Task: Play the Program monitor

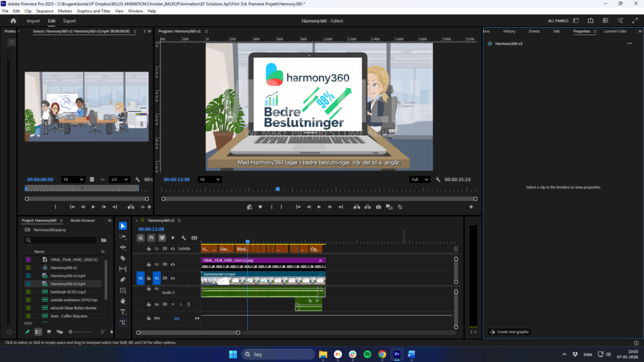Action: (x=319, y=207)
